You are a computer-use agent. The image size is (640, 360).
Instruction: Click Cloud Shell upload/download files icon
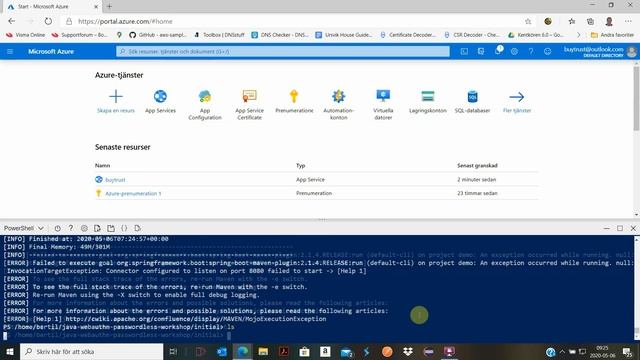[x=97, y=228]
